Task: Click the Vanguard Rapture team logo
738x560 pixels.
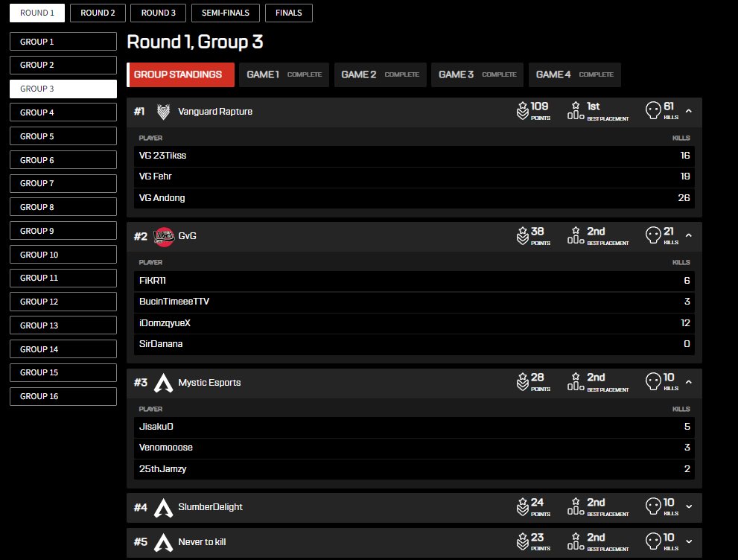Action: click(163, 112)
